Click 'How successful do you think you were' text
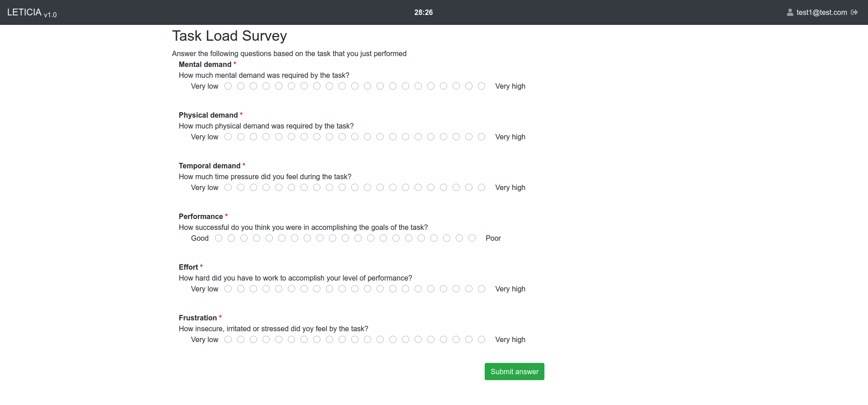The image size is (868, 405). coord(303,227)
